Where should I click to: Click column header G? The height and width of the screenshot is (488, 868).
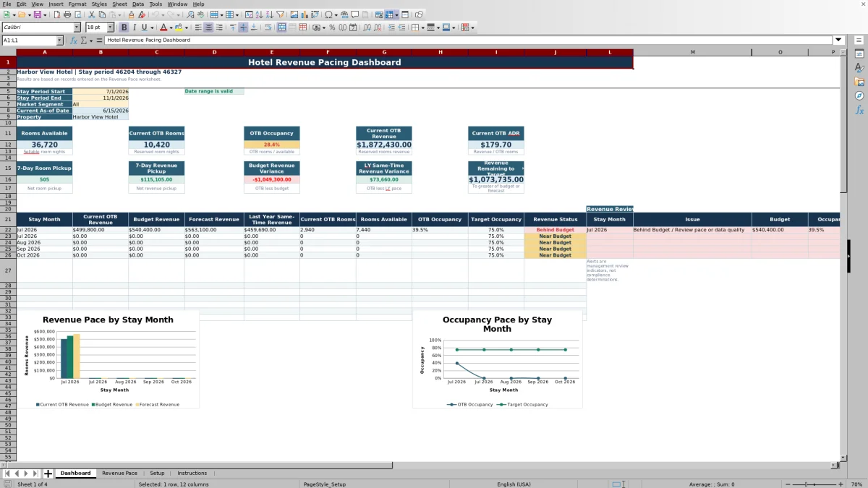[x=384, y=52]
